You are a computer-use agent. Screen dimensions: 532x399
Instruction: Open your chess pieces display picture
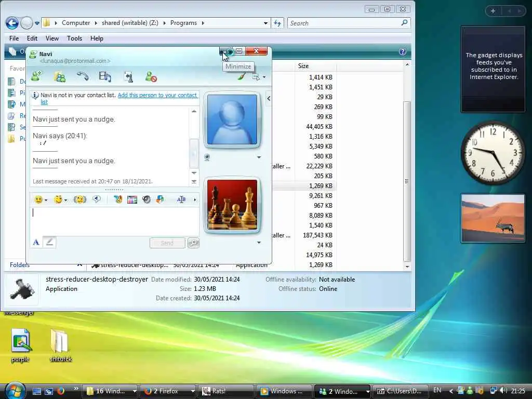232,205
